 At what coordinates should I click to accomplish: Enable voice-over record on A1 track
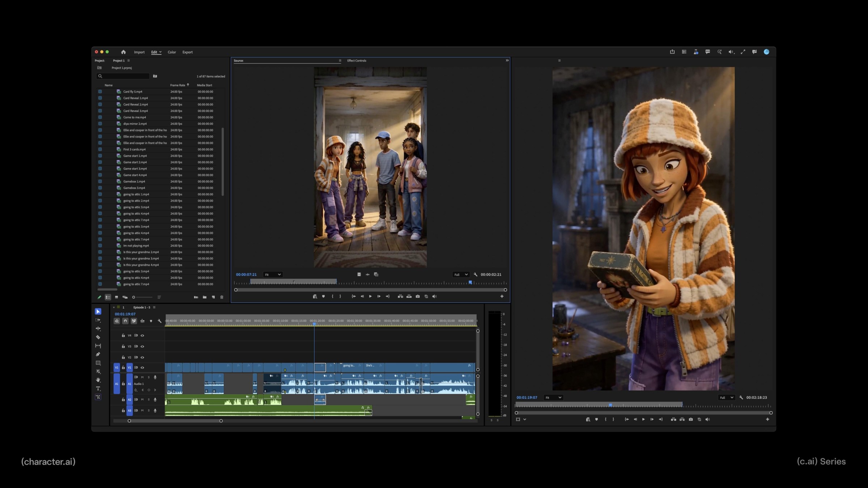[x=155, y=377]
